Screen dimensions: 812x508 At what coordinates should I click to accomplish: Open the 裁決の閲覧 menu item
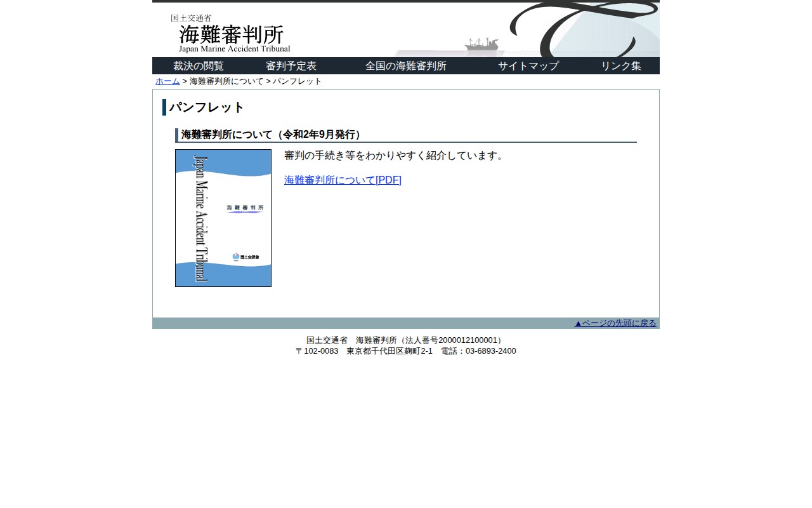(x=199, y=66)
